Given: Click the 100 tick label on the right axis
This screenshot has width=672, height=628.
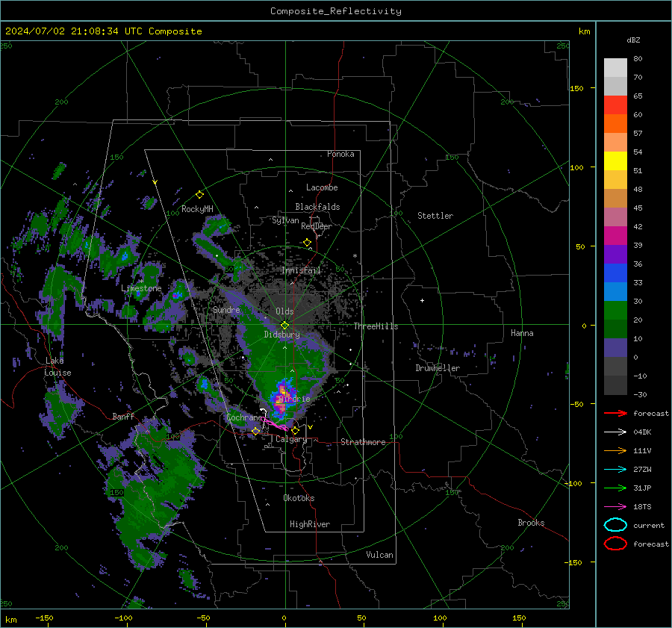Looking at the screenshot, I should click(x=577, y=167).
